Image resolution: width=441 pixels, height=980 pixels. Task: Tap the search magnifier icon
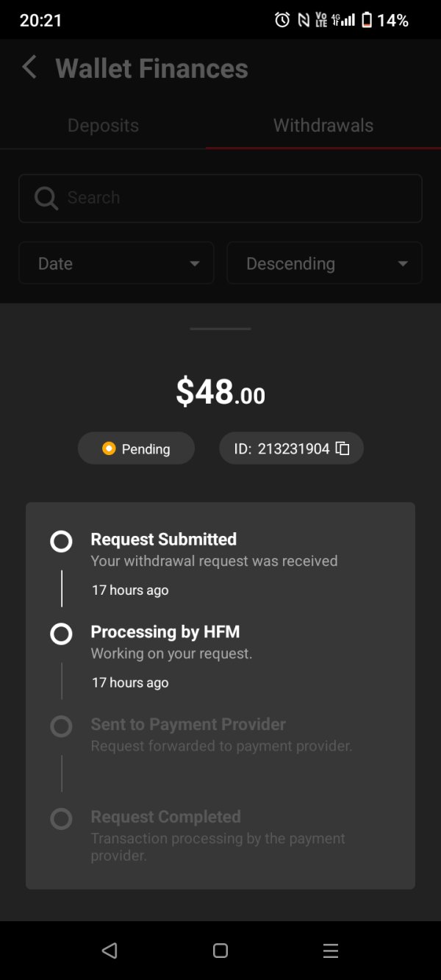[x=46, y=198]
